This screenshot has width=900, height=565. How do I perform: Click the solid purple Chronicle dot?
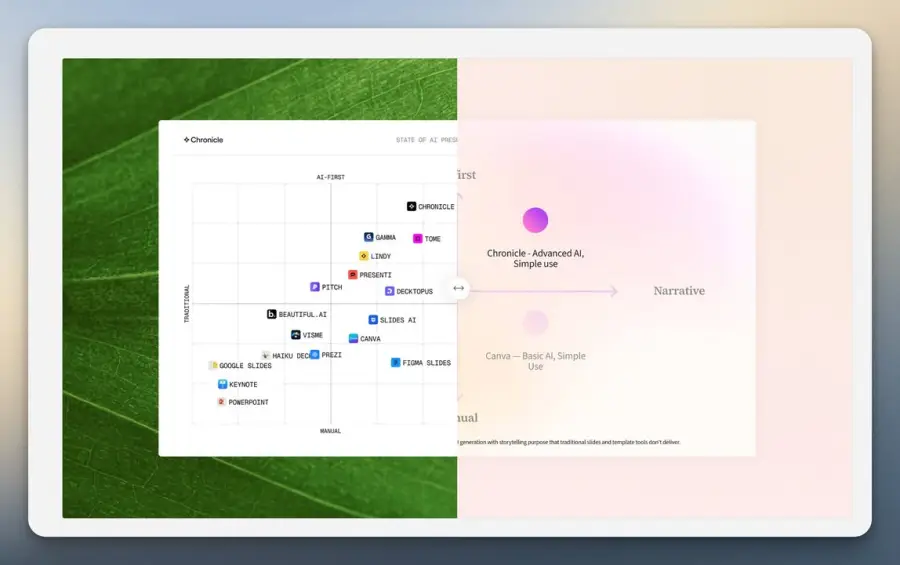coord(536,220)
